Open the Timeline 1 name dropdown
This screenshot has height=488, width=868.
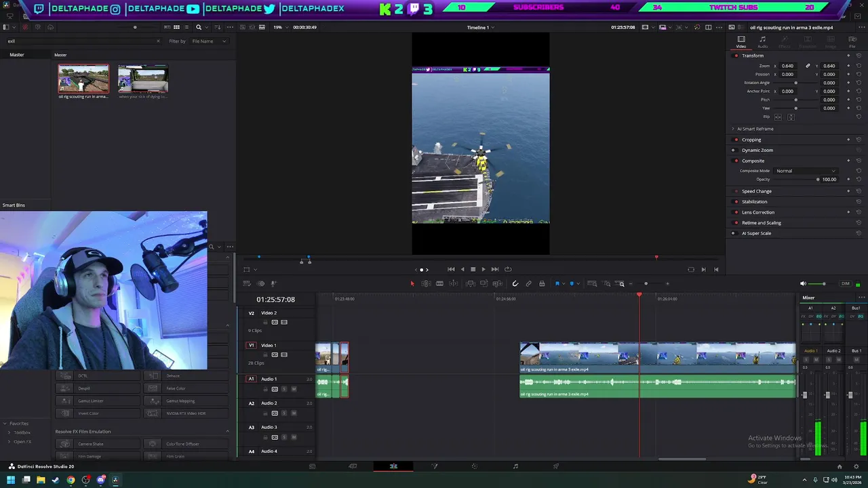pos(481,27)
